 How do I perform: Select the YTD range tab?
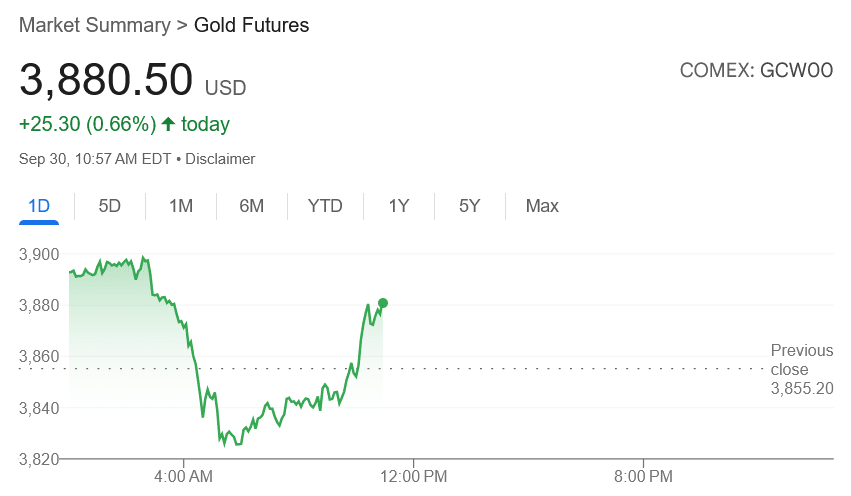[325, 206]
